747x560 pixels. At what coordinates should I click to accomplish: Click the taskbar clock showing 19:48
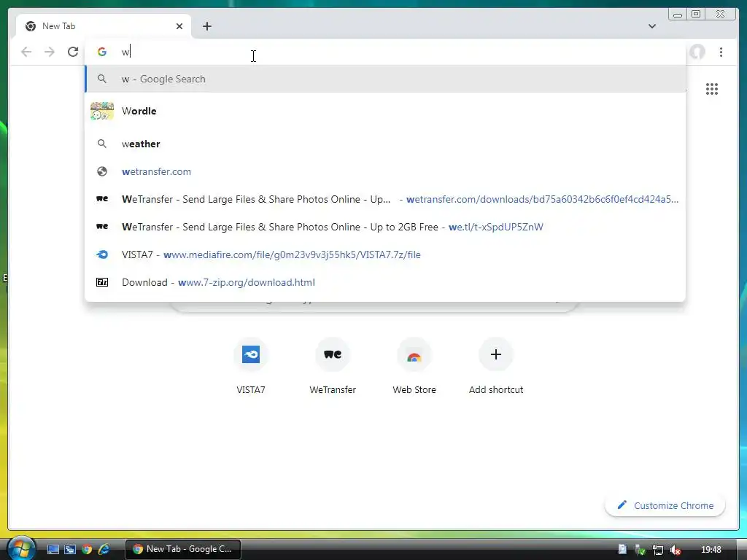tap(711, 550)
